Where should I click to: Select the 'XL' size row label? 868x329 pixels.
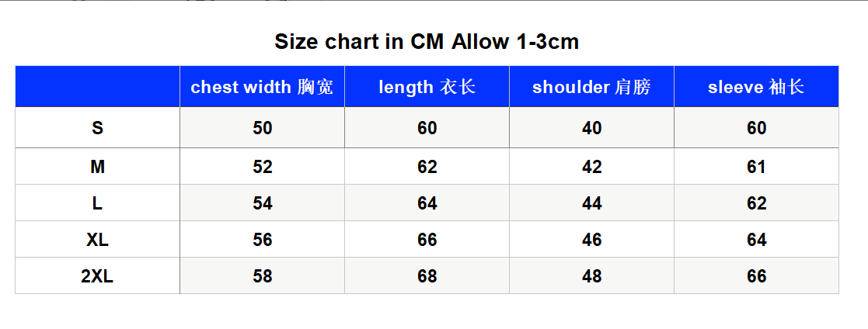point(97,240)
